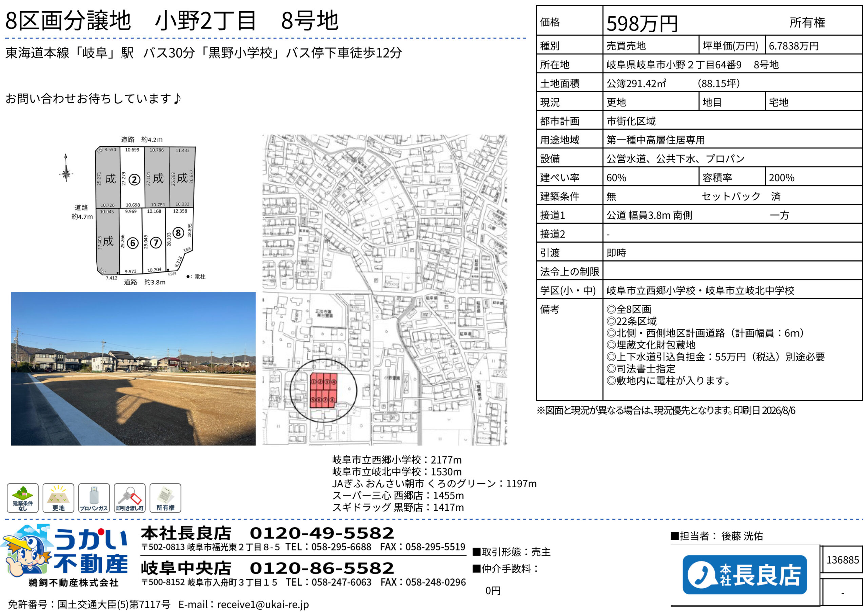The image size is (868, 612).
Task: Click the access line 東海道本線「岐阜」駅
Action: pyautogui.click(x=70, y=53)
